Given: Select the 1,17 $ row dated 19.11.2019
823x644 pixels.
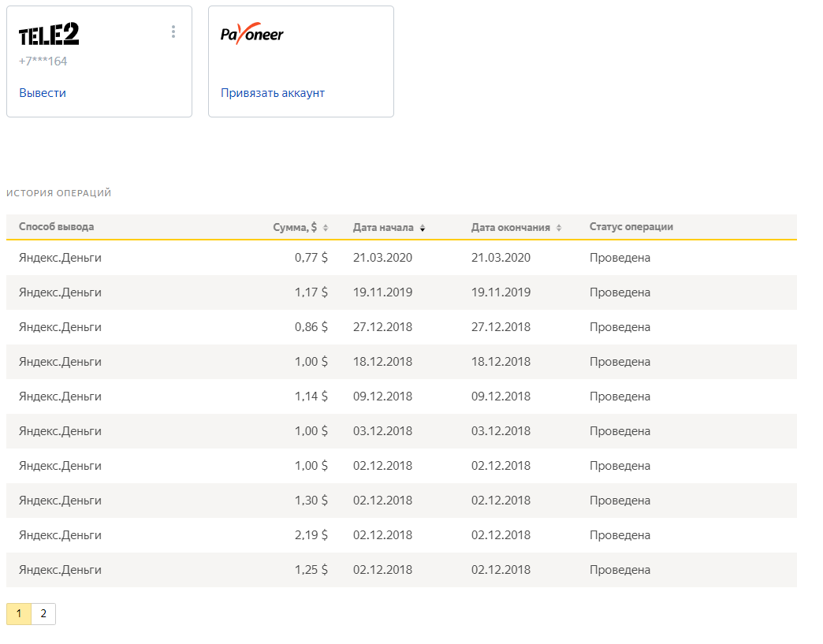Looking at the screenshot, I should [401, 292].
